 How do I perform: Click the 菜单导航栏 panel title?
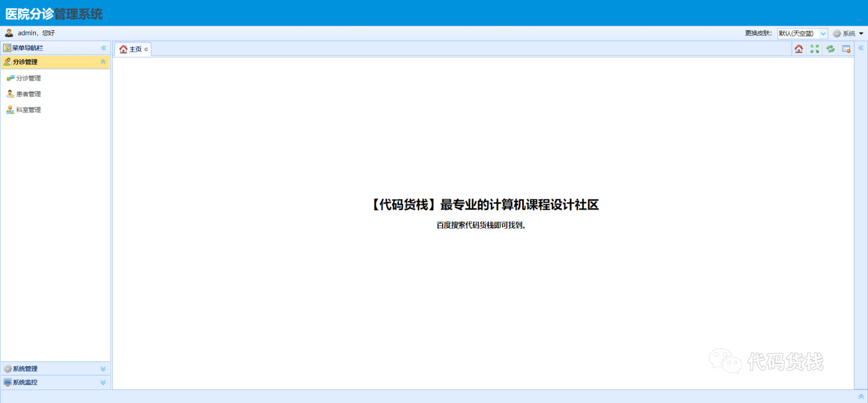(x=27, y=48)
